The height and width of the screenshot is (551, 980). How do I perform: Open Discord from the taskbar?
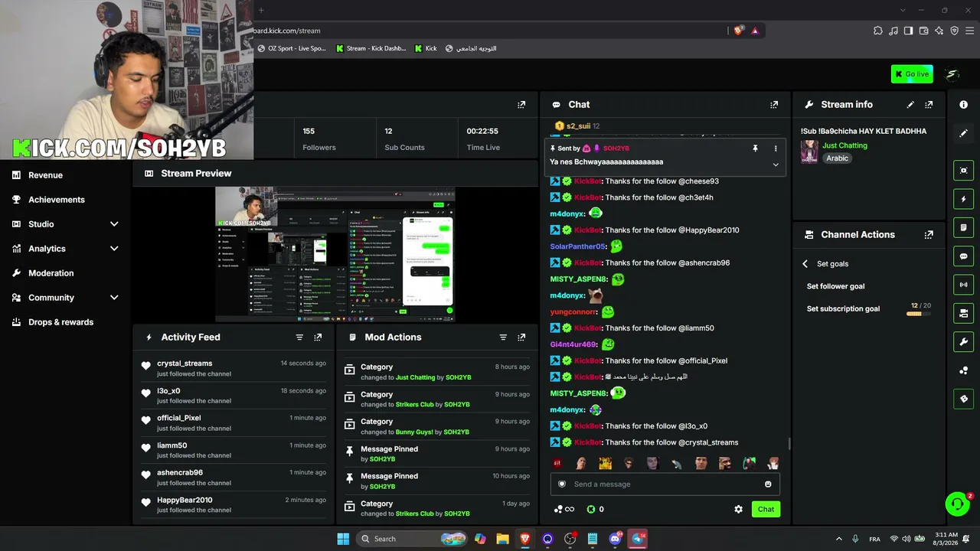[615, 539]
